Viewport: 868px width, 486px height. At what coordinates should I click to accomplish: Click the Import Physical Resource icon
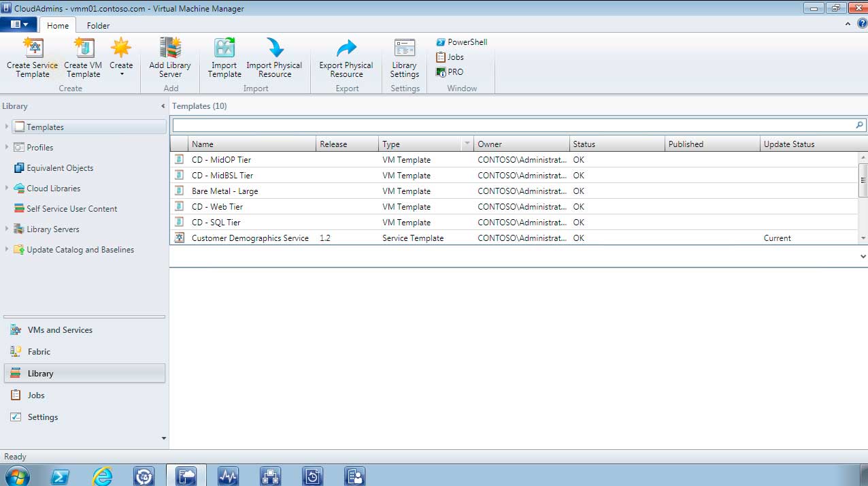point(275,48)
